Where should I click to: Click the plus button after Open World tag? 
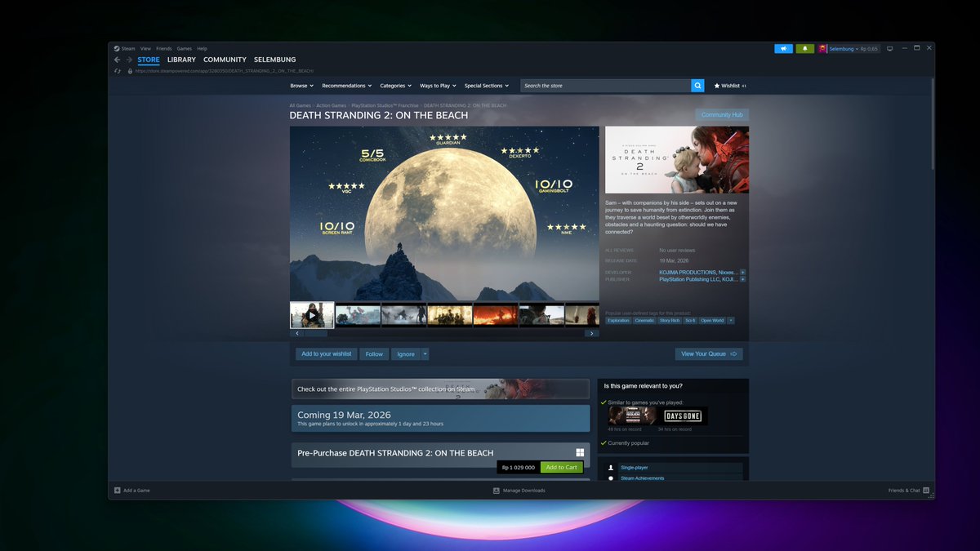point(731,321)
